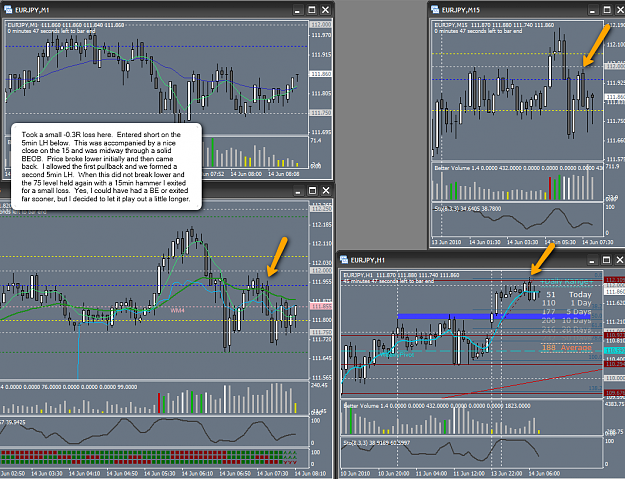Click the 14 Jun 04:10 time label on 5-minute chart
The width and height of the screenshot is (625, 479).
click(x=85, y=473)
